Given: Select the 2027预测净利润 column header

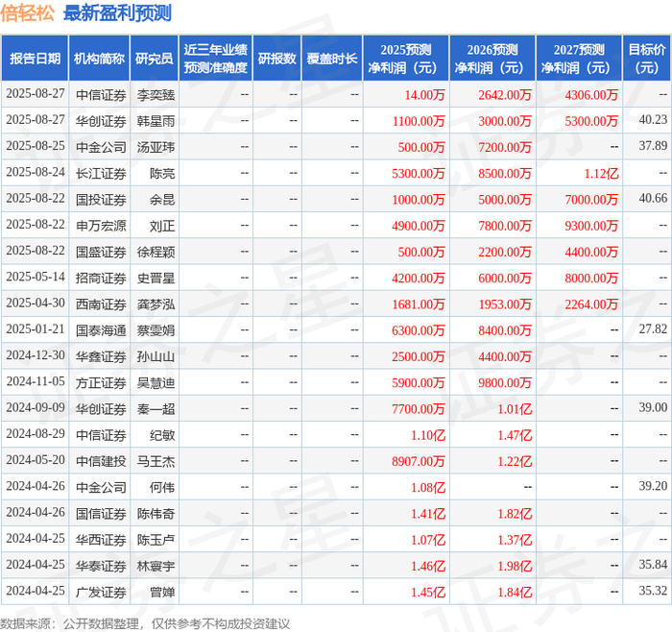Looking at the screenshot, I should [579, 59].
